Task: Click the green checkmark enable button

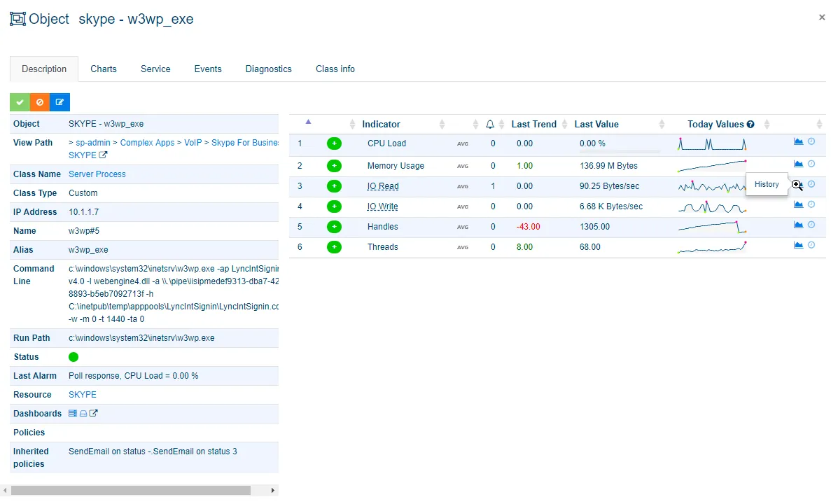Action: [20, 102]
